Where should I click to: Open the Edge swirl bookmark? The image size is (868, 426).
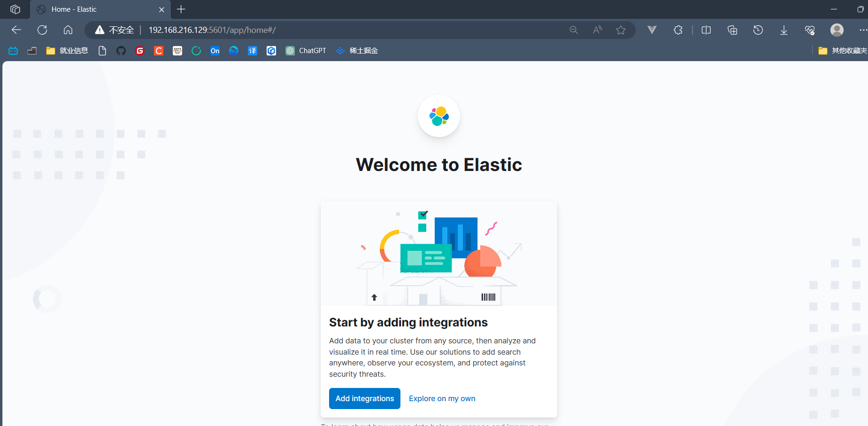(234, 51)
